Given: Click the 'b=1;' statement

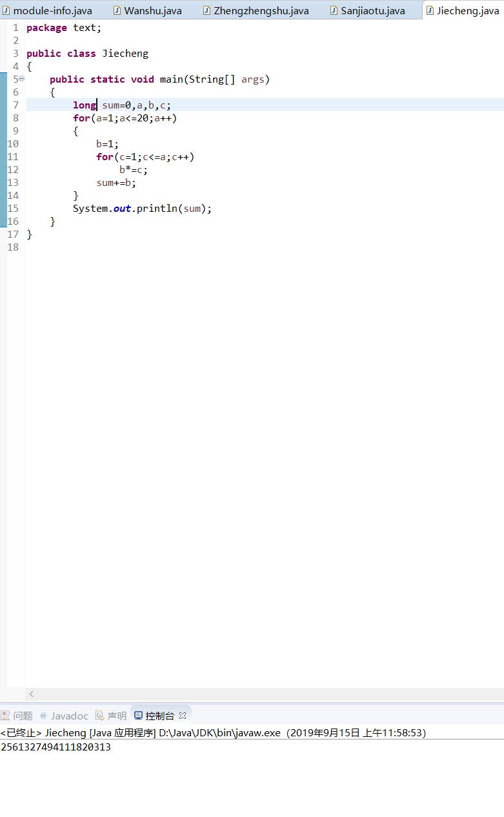Looking at the screenshot, I should point(108,144).
